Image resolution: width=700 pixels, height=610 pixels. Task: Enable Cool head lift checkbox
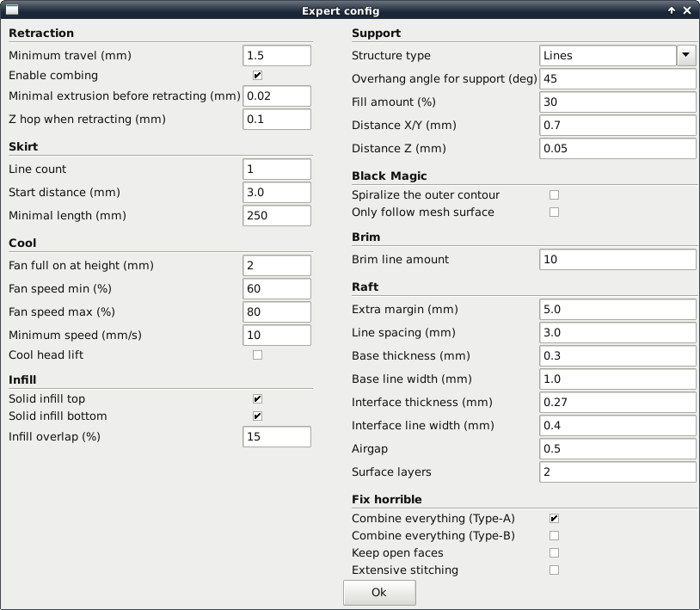(257, 355)
